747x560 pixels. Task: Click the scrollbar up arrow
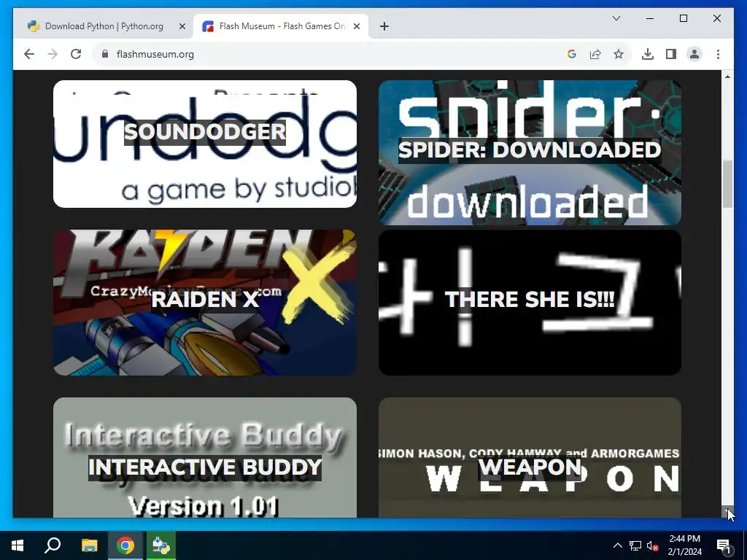(x=727, y=76)
